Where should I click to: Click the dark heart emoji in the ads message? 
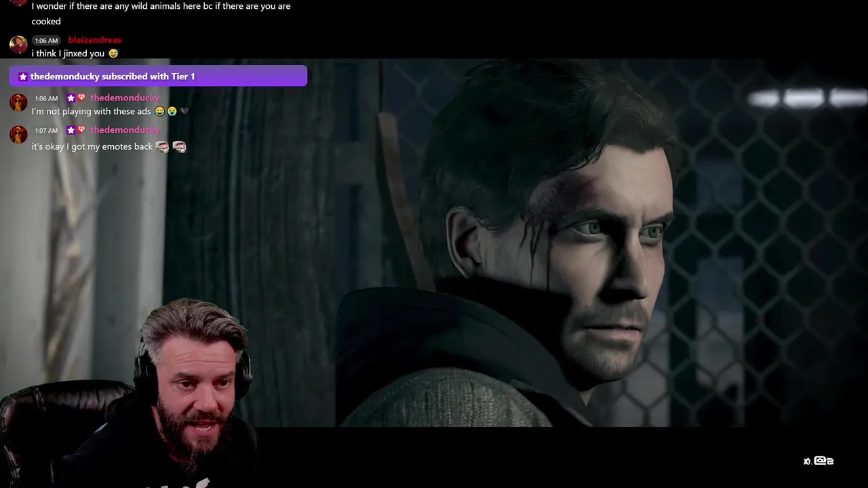pos(184,111)
